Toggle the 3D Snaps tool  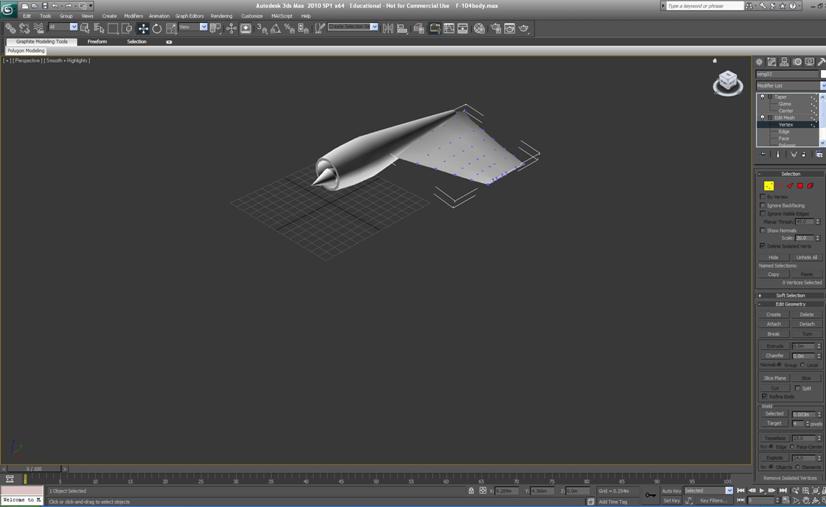tap(262, 28)
